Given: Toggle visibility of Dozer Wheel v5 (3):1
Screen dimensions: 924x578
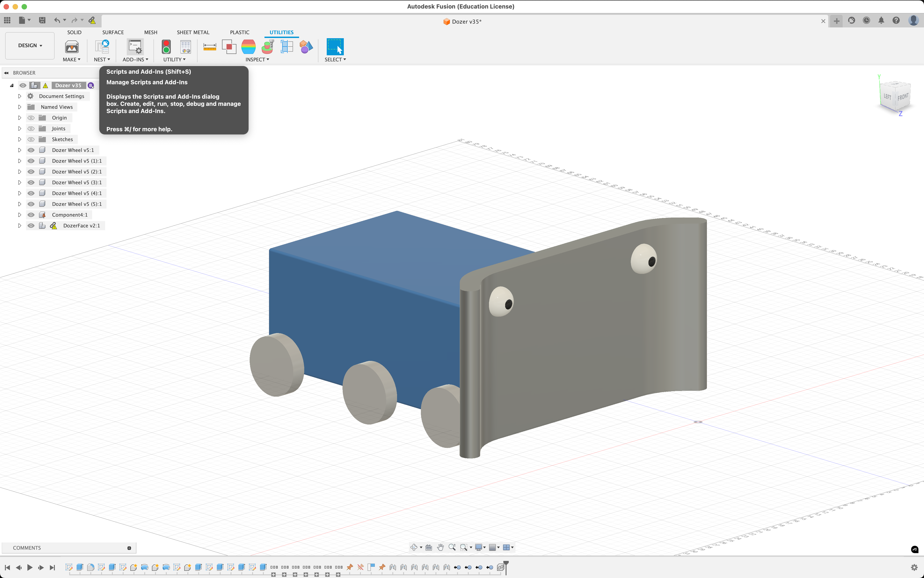Looking at the screenshot, I should (x=31, y=182).
